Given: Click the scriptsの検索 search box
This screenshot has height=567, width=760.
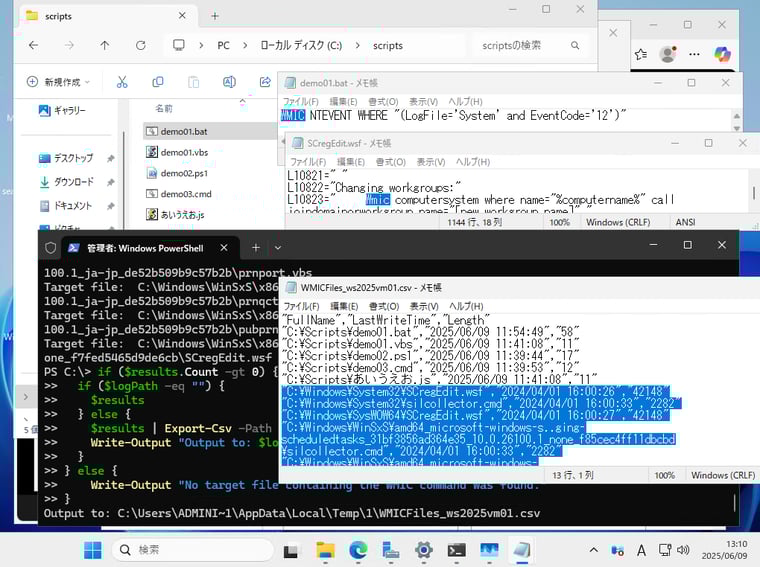Looking at the screenshot, I should click(520, 46).
